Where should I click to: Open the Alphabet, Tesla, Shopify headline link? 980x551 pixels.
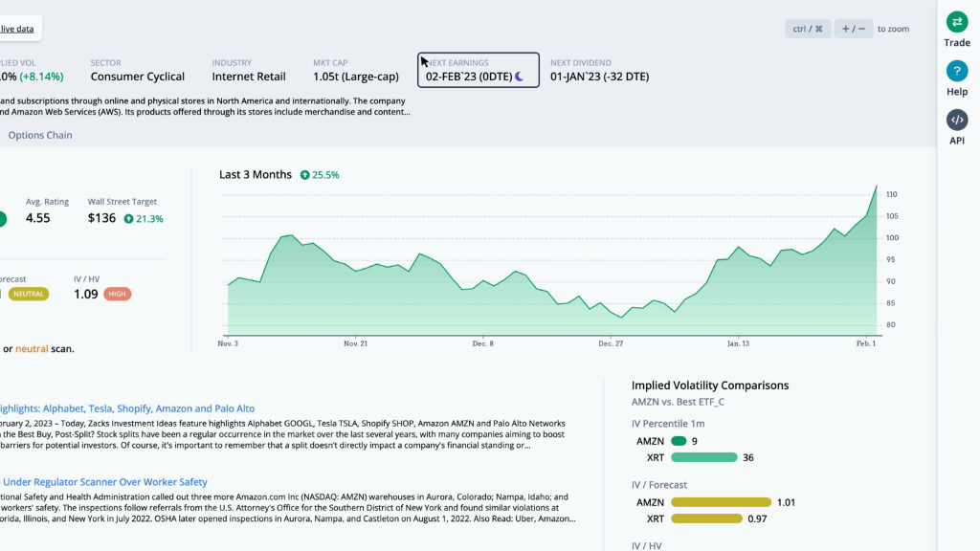[126, 408]
